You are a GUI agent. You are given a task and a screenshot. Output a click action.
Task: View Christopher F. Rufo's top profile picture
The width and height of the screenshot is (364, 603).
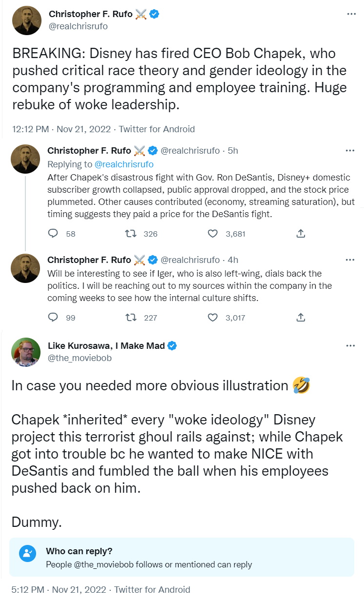tap(26, 20)
